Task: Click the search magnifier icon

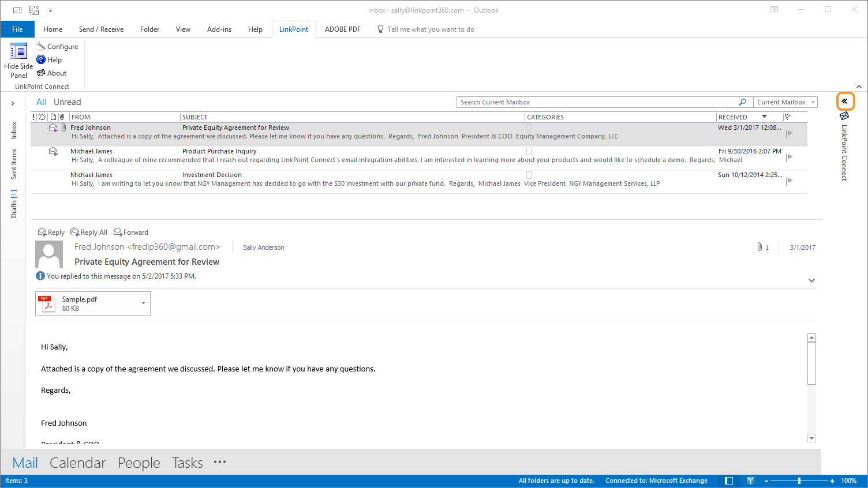Action: [743, 102]
